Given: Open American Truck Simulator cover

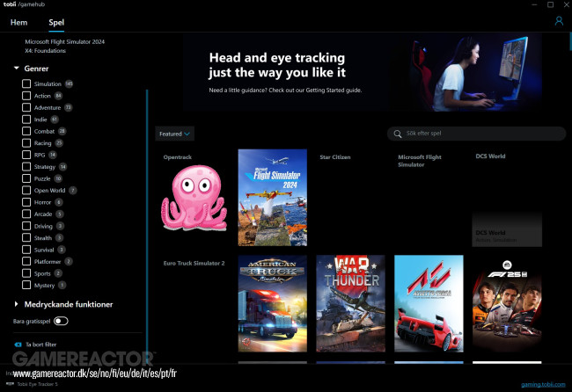Looking at the screenshot, I should click(273, 303).
